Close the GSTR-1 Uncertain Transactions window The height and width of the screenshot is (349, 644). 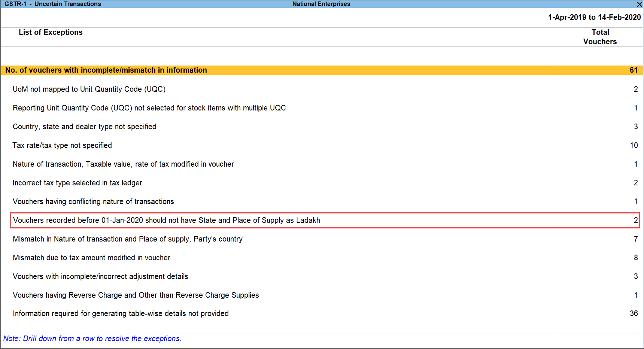coord(640,4)
